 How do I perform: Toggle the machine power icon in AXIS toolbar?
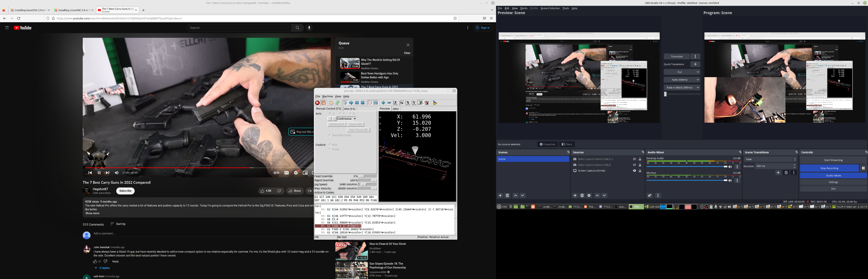point(324,103)
